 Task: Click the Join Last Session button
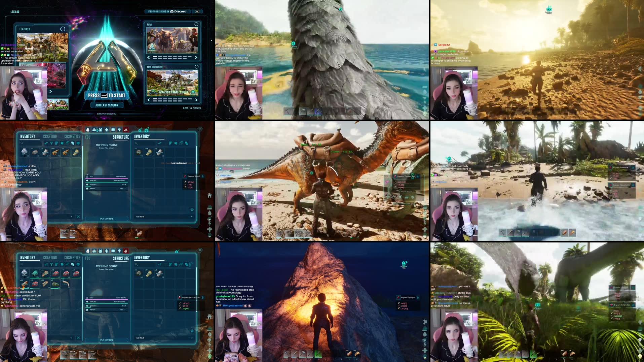point(107,105)
